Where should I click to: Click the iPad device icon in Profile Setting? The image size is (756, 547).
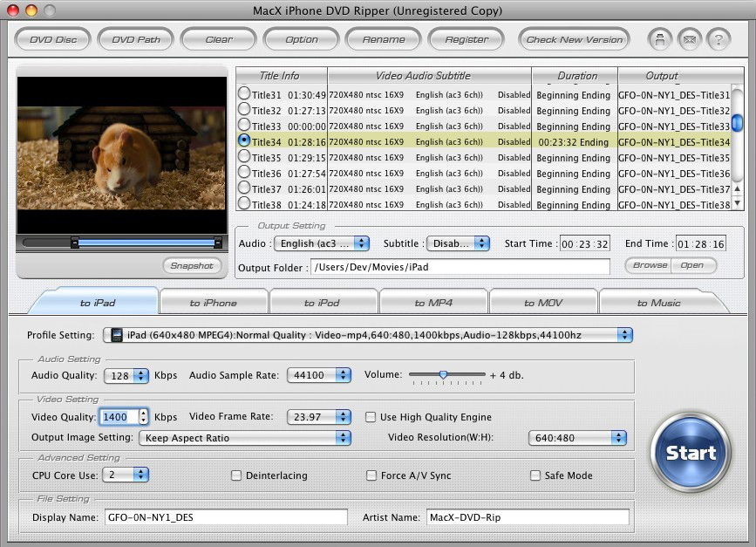(117, 335)
